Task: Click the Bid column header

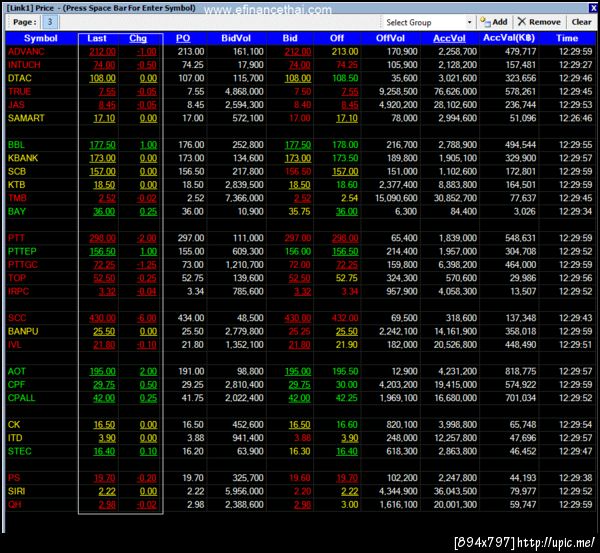Action: pyautogui.click(x=290, y=38)
